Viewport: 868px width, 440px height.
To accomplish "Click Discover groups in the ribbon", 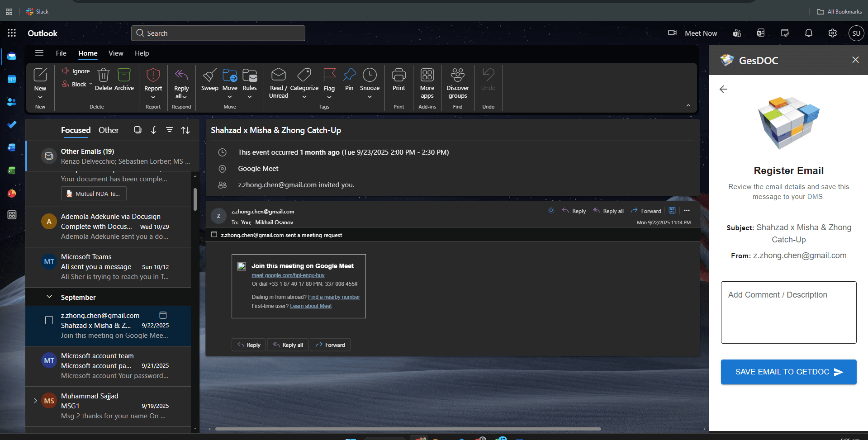I will (x=458, y=83).
